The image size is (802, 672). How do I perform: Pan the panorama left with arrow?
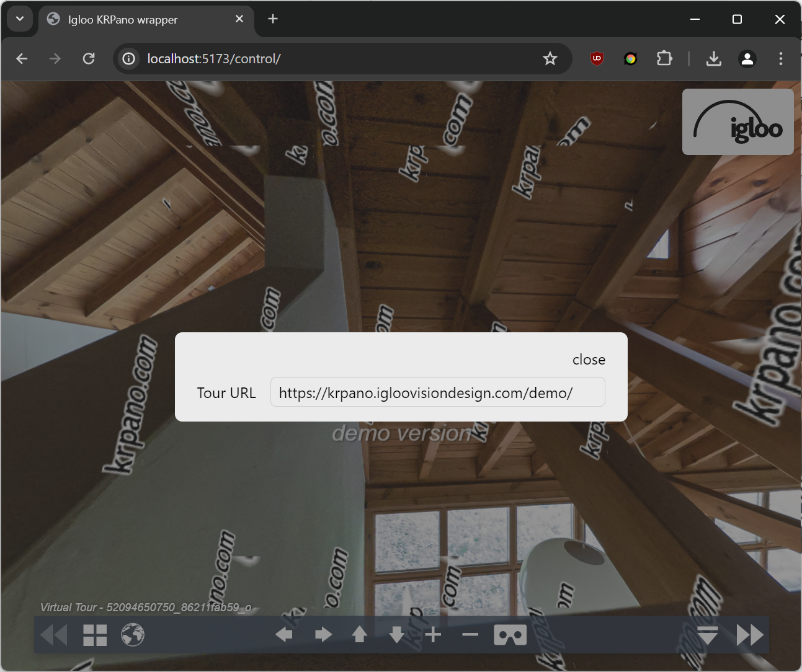tap(284, 635)
